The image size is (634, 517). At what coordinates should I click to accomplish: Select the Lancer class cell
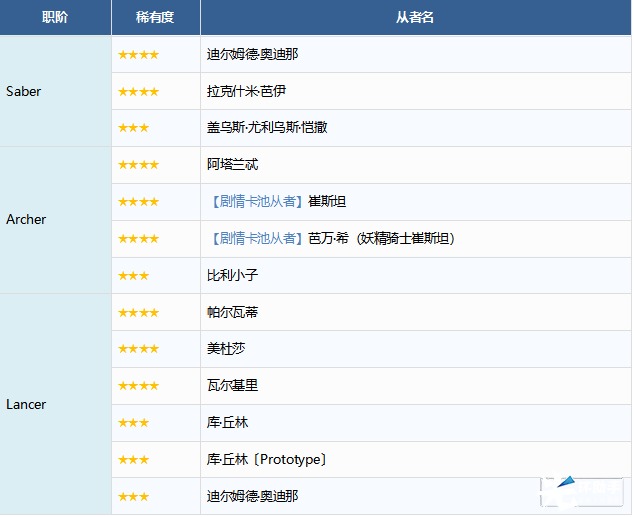(x=26, y=404)
